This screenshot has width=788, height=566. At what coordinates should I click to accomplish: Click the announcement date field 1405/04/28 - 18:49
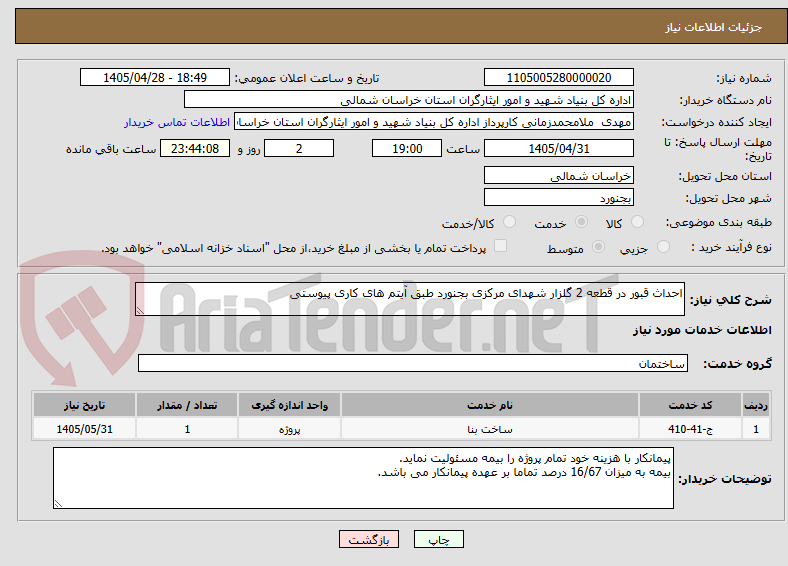click(x=155, y=77)
